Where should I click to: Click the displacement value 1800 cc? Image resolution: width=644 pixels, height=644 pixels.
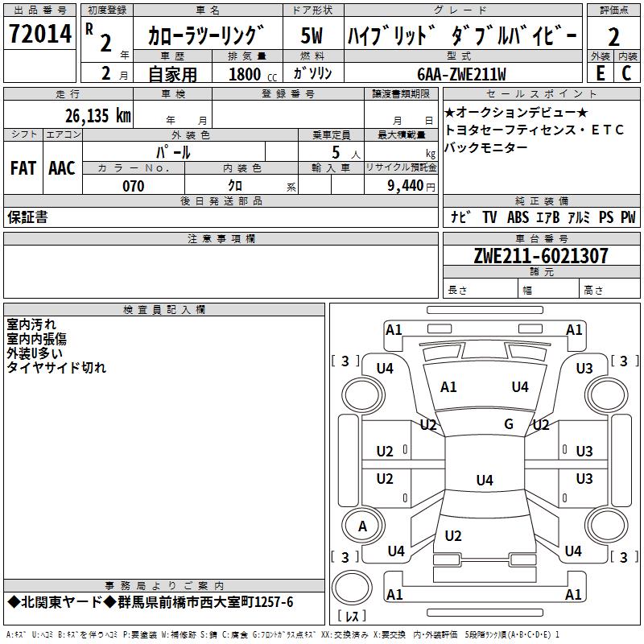coord(253,74)
